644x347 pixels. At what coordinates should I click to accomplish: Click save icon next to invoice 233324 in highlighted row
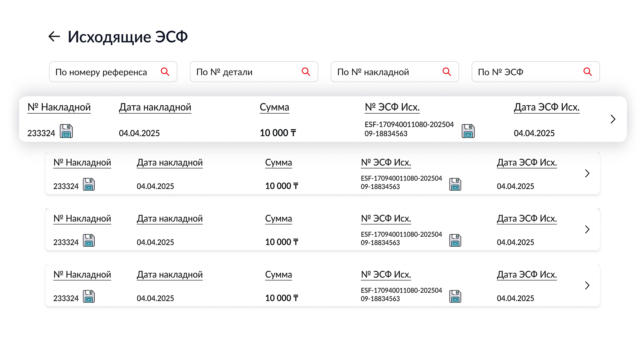(x=66, y=131)
